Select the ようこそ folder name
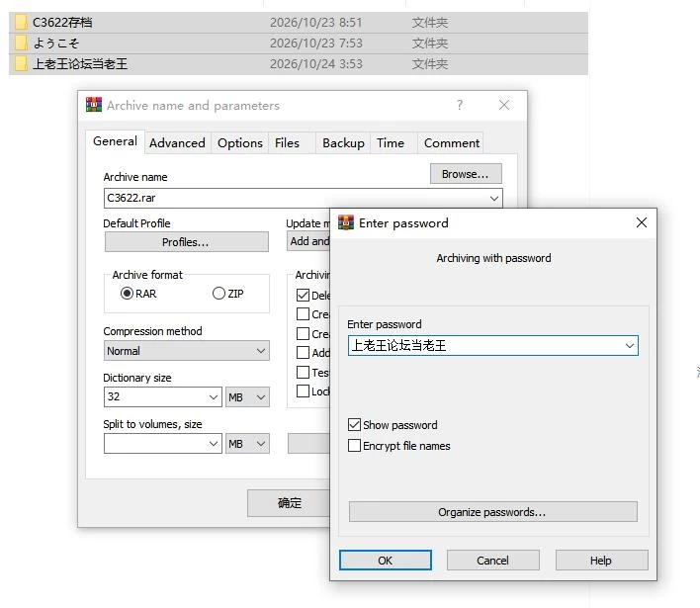This screenshot has height=608, width=700. (56, 43)
